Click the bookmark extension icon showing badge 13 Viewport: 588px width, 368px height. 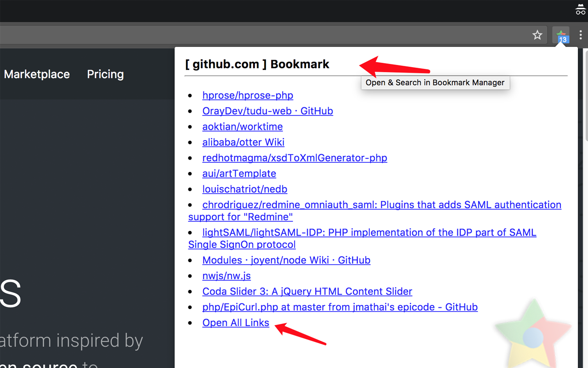[x=561, y=35]
